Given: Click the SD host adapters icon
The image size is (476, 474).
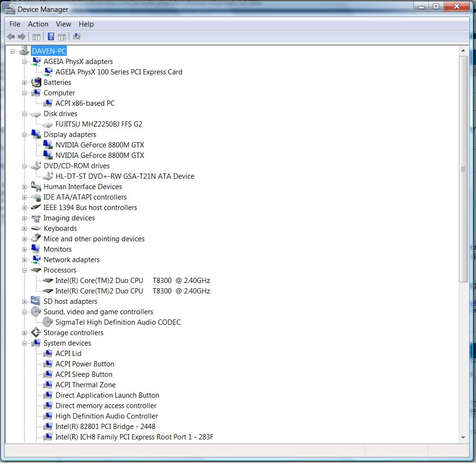Looking at the screenshot, I should click(36, 301).
